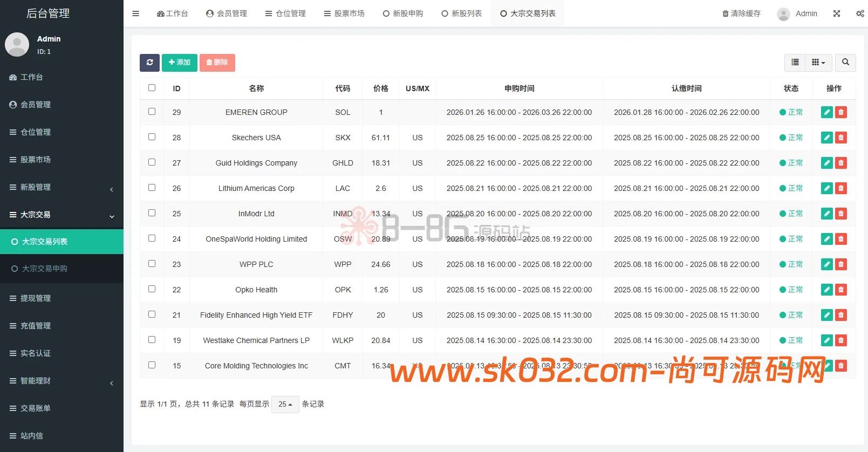Edit the InModr Ltd row
This screenshot has width=868, height=452.
(x=827, y=214)
